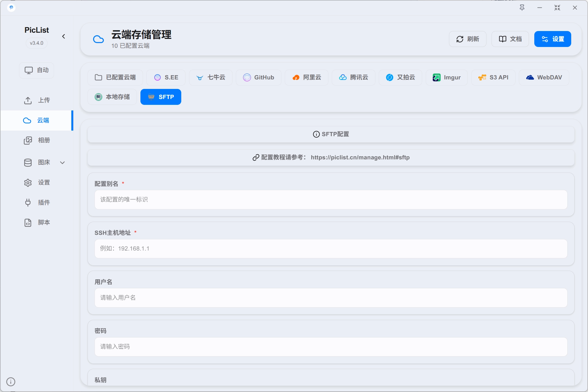Click the info icon at bottom-left corner
The image size is (588, 392).
pos(11,382)
